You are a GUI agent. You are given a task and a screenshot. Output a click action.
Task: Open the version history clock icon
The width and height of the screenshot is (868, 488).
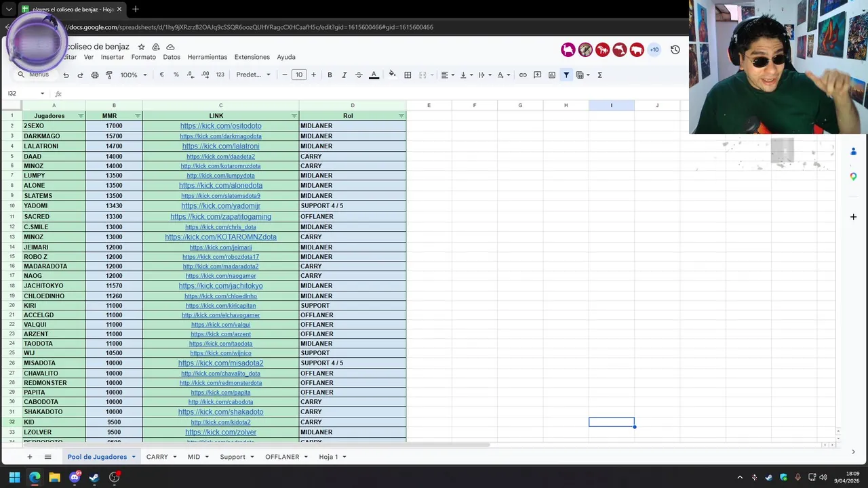point(675,49)
